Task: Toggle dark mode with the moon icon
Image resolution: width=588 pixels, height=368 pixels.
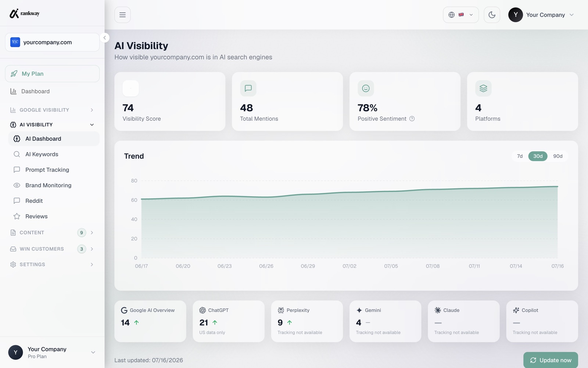Action: click(x=492, y=15)
